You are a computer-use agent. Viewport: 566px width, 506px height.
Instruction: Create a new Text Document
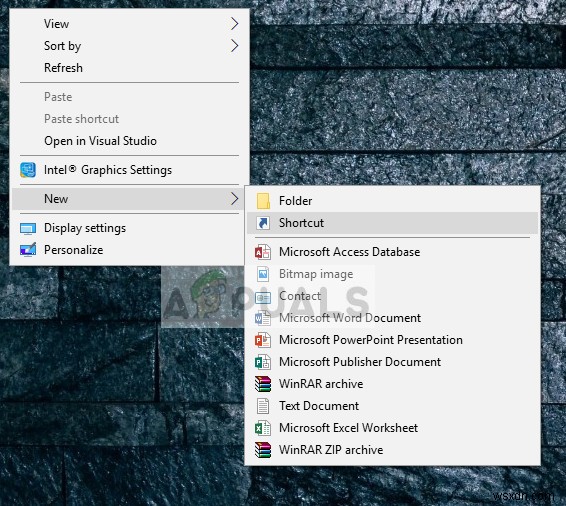pyautogui.click(x=393, y=406)
